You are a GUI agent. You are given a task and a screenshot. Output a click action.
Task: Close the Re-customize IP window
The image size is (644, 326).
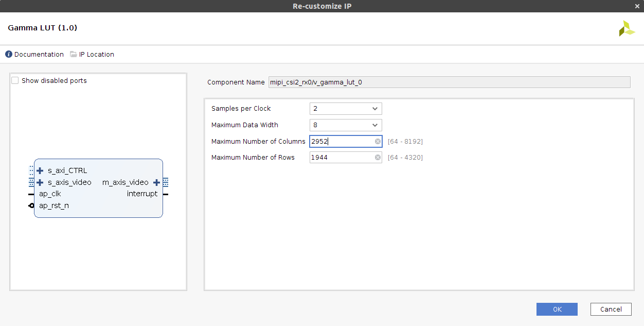(637, 6)
